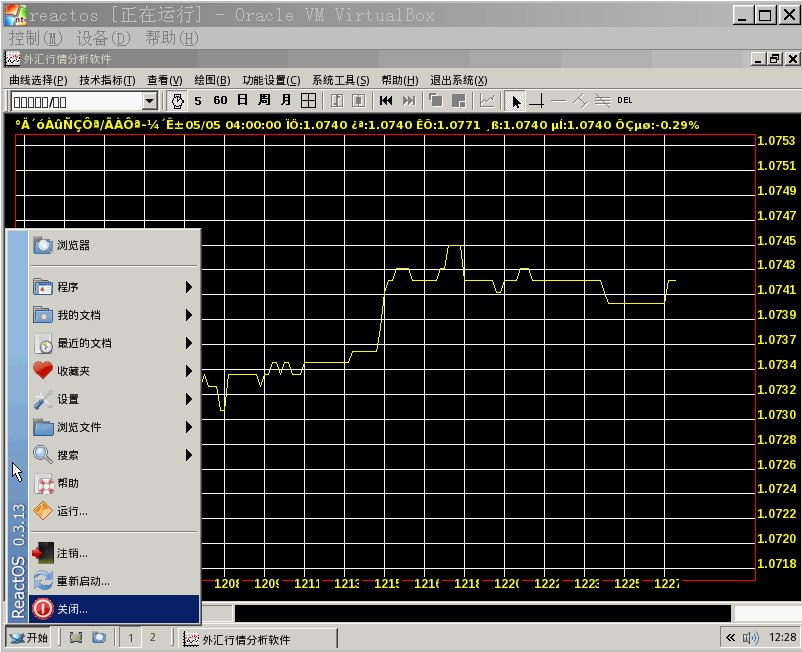Open 帮助 in the start menu
Image resolution: width=802 pixels, height=652 pixels.
click(114, 483)
